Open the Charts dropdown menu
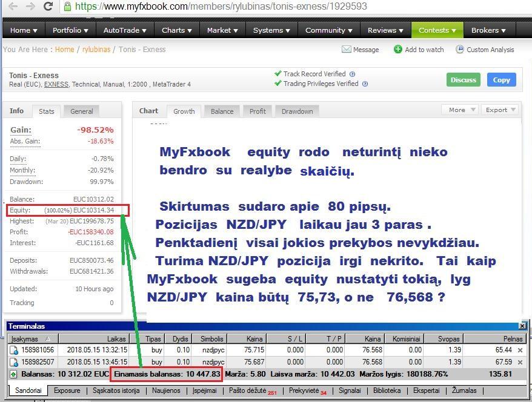532x402 pixels. coord(177,30)
